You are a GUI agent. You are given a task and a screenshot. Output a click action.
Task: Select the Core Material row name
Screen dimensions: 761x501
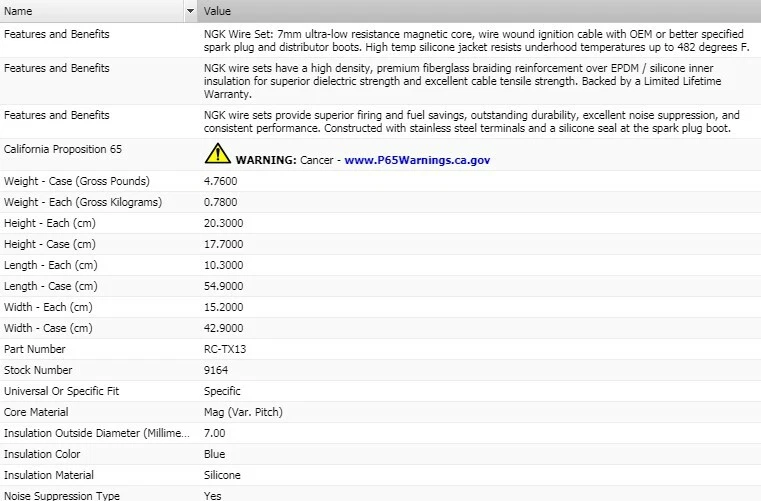point(36,412)
